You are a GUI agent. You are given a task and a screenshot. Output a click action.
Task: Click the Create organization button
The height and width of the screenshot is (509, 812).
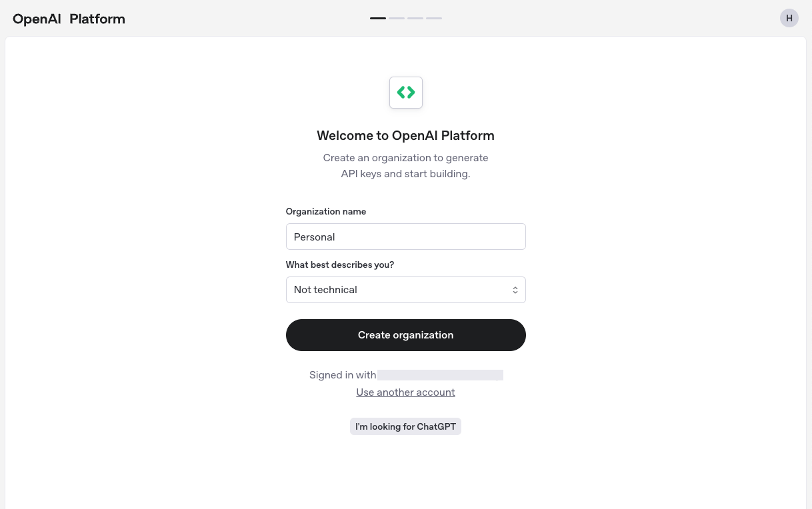coord(406,335)
